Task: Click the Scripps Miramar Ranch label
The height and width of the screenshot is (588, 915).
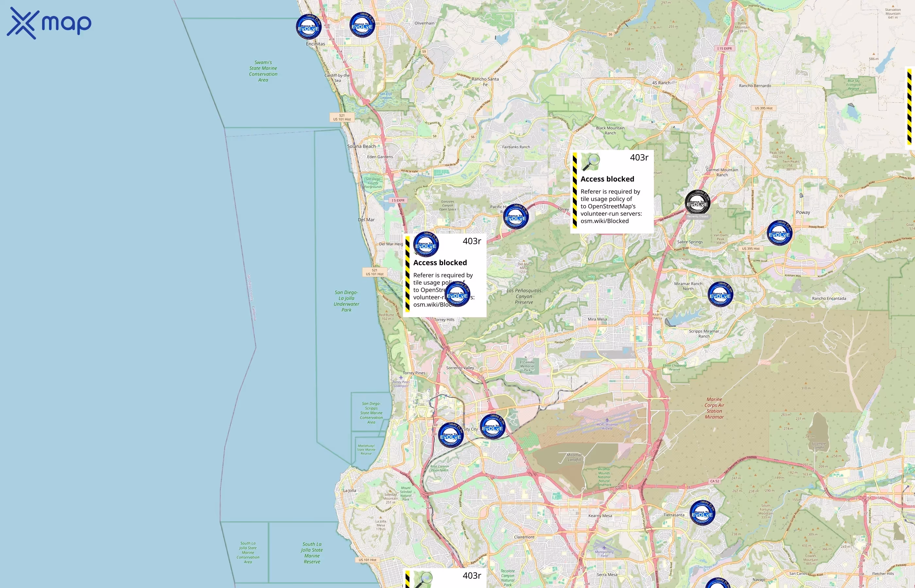Action: (704, 334)
